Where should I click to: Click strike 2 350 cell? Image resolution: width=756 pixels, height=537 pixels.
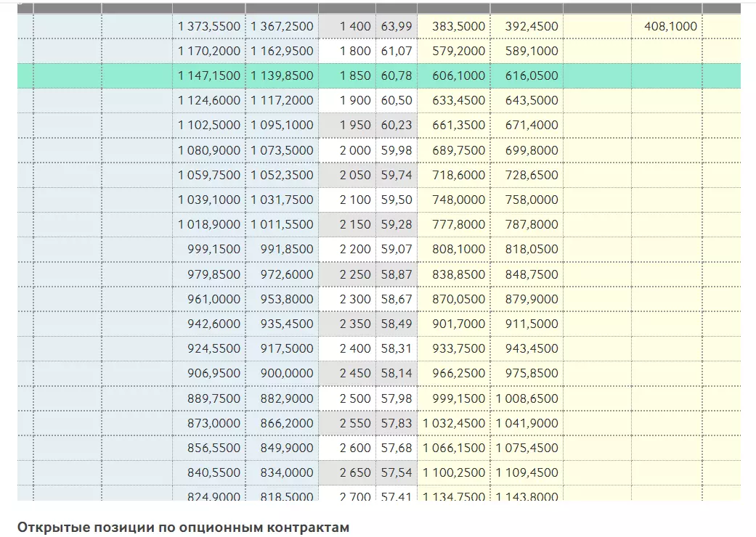point(347,324)
